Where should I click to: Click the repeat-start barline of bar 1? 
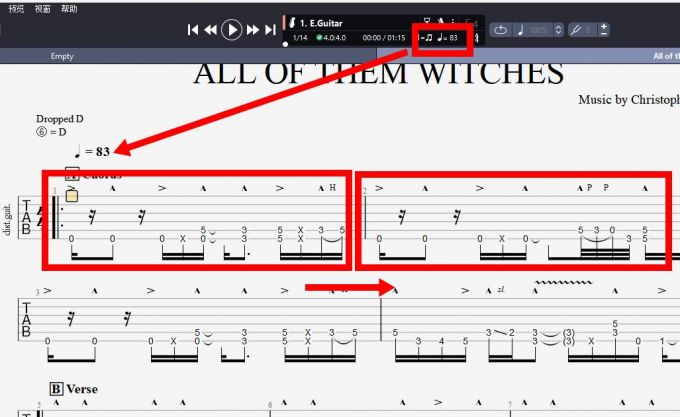58,217
